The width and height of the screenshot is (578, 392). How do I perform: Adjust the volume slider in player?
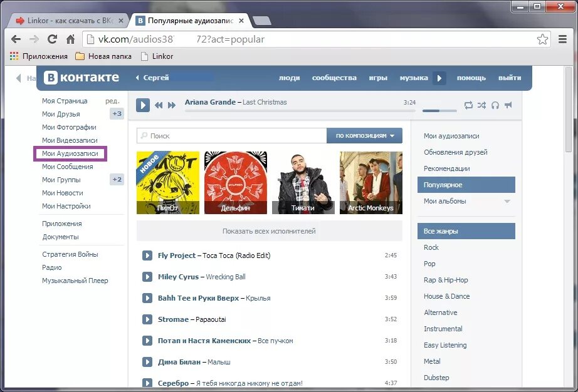(x=439, y=110)
